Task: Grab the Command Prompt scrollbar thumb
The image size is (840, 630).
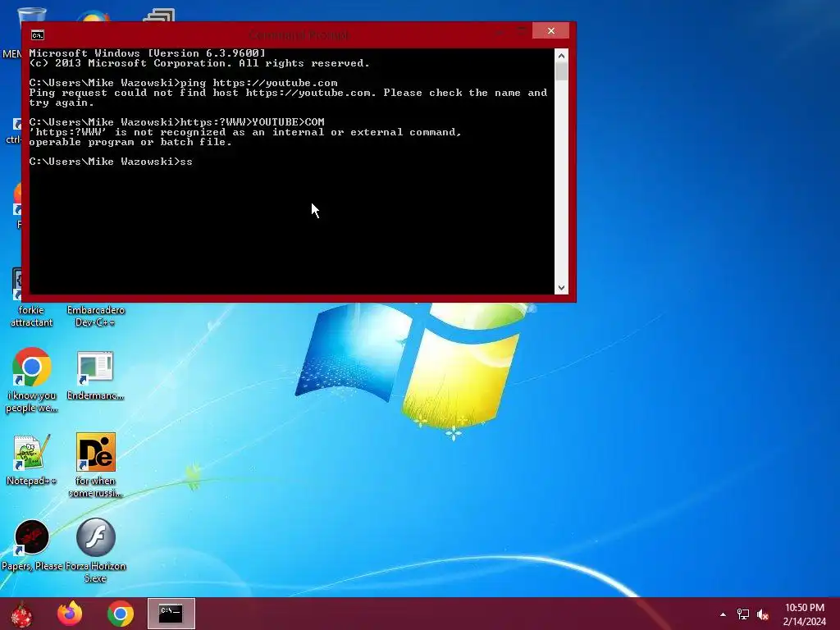Action: click(x=561, y=72)
